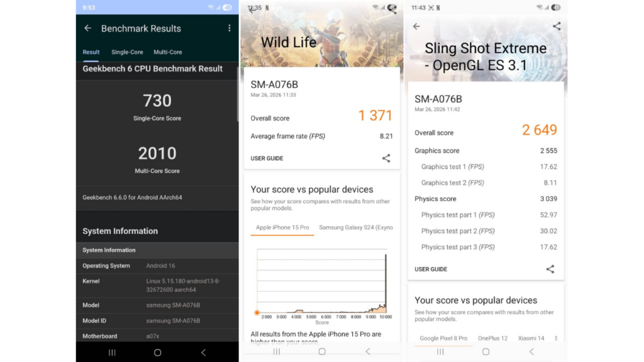Select the Google Pixel 8 Pro tab
The width and height of the screenshot is (644, 362).
(x=443, y=338)
